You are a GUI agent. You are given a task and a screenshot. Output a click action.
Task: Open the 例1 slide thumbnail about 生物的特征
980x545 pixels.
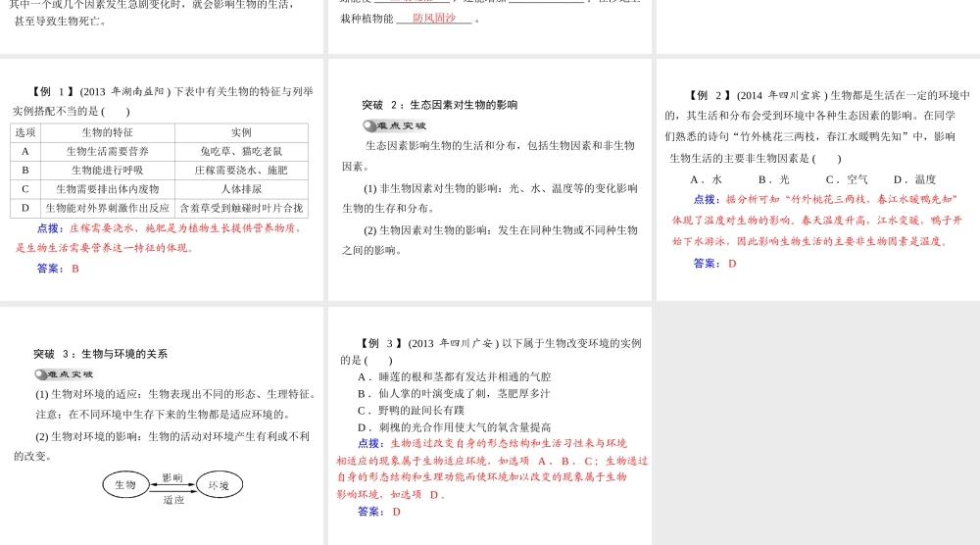pyautogui.click(x=162, y=180)
